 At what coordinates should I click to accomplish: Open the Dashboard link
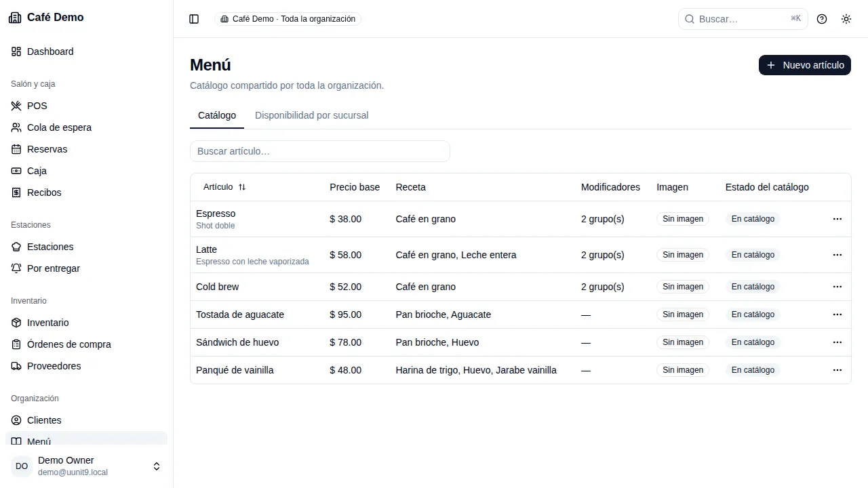(86, 52)
